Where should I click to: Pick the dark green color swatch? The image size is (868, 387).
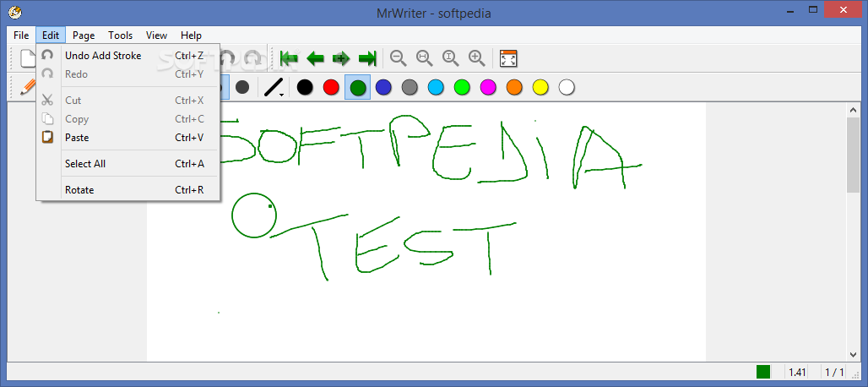pos(358,88)
